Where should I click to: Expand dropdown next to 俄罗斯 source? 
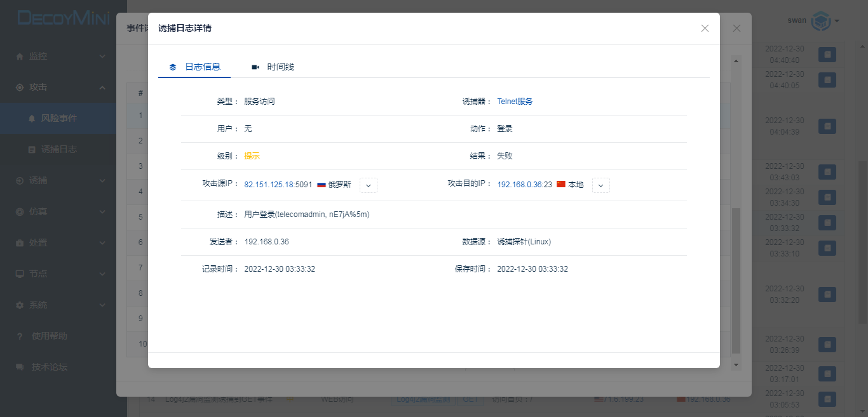click(369, 185)
